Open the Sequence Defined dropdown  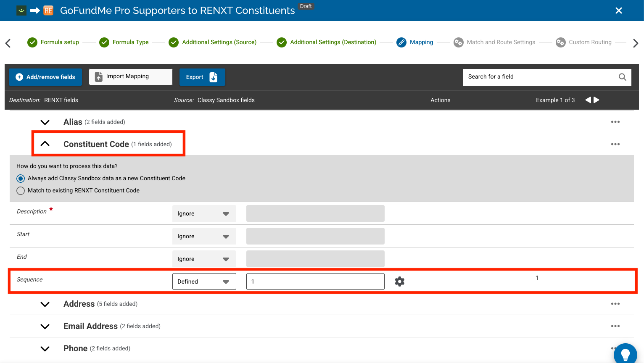tap(204, 281)
